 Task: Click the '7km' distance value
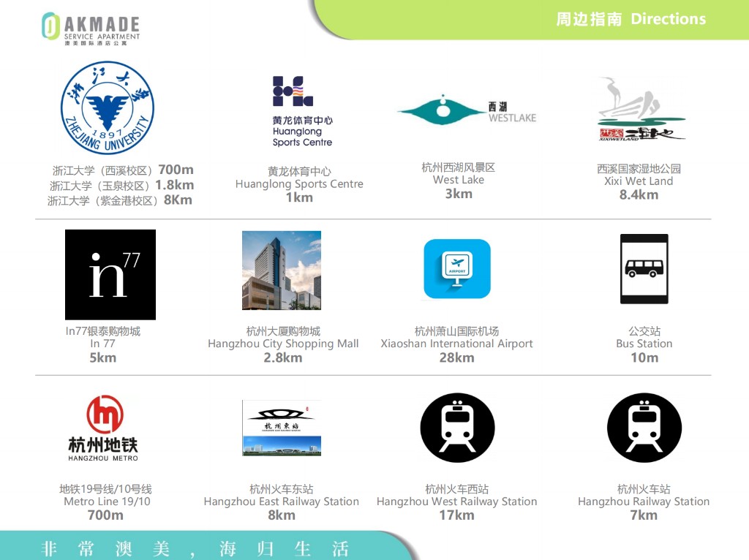[644, 515]
